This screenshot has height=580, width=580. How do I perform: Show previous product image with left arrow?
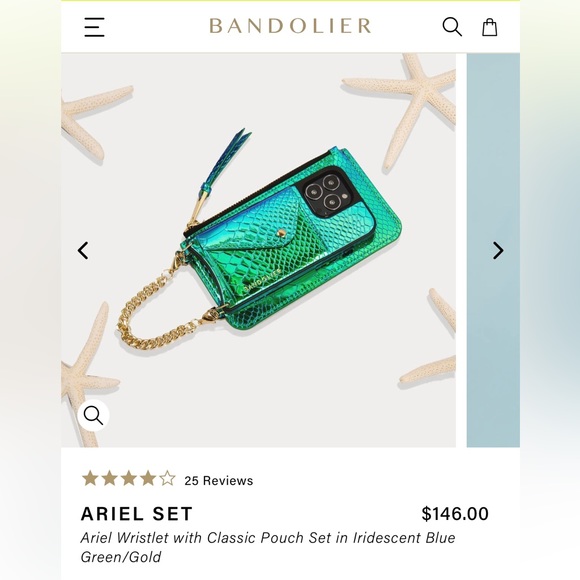click(83, 250)
